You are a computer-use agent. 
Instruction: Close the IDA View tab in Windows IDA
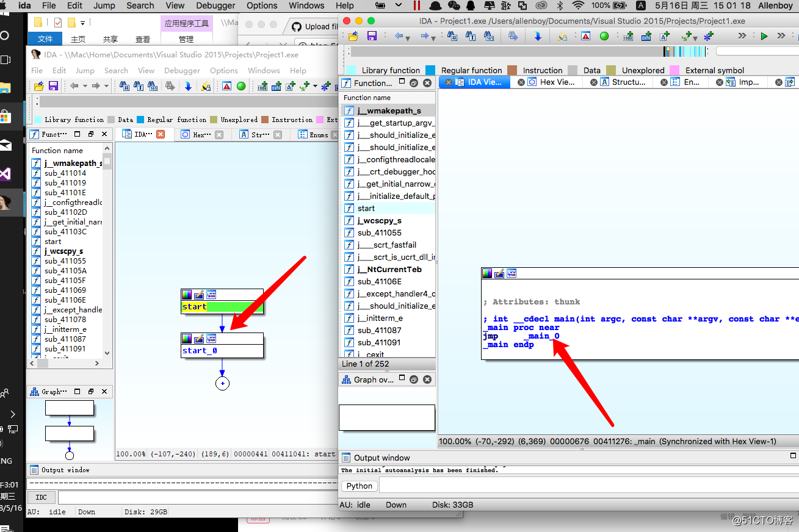pos(161,134)
